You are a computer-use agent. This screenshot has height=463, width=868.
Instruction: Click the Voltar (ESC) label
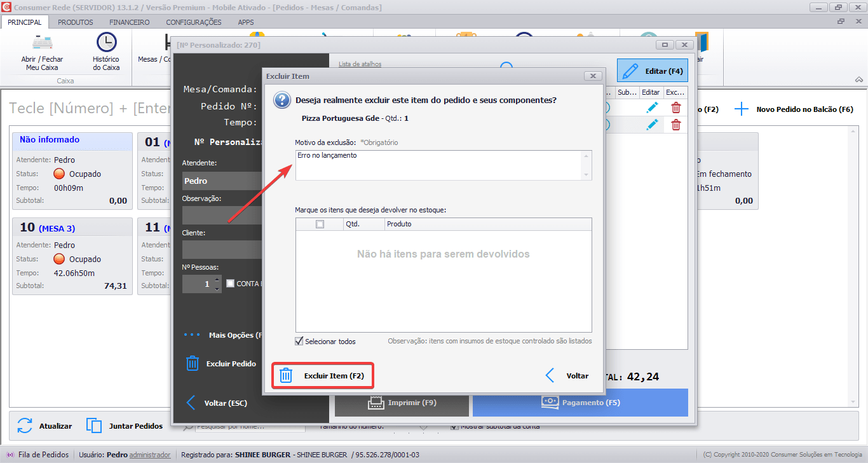[x=226, y=403]
